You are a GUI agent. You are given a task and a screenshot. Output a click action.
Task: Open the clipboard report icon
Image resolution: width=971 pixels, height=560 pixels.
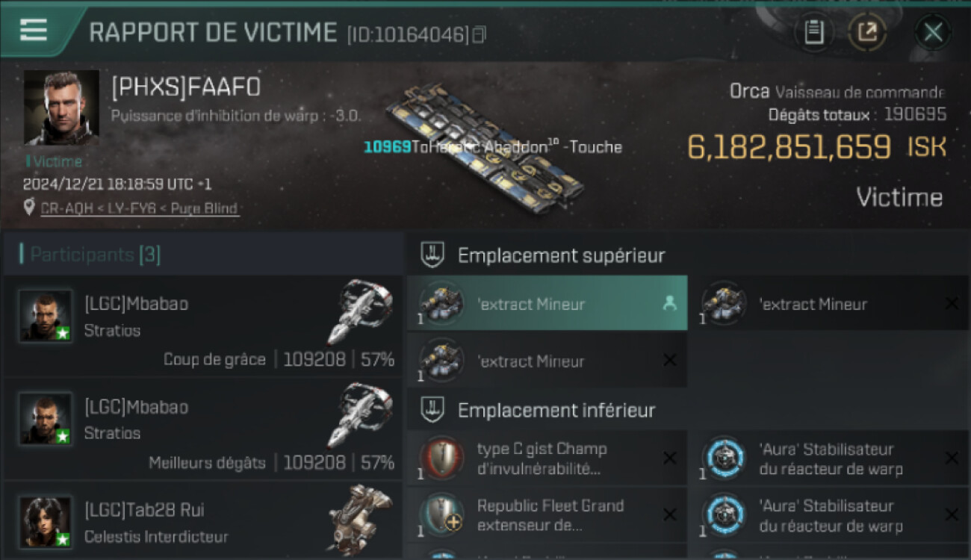pyautogui.click(x=814, y=32)
